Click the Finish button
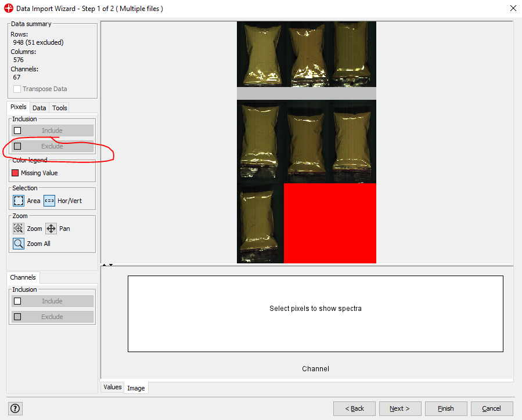Screen dimensions: 522x420 point(445,408)
